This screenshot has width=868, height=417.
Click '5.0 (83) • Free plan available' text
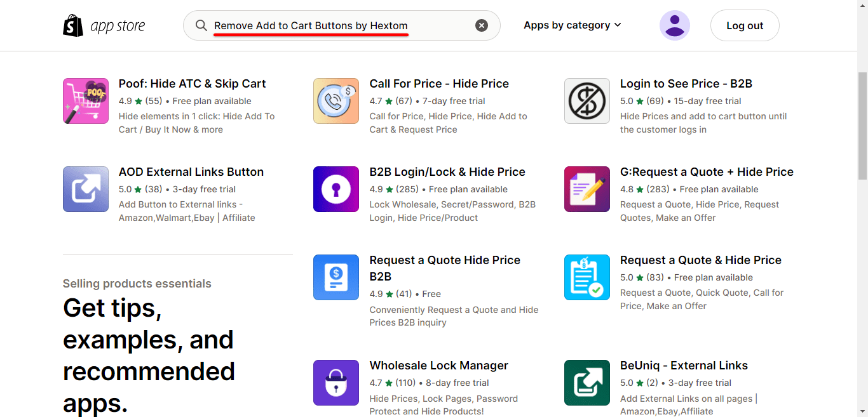click(686, 277)
